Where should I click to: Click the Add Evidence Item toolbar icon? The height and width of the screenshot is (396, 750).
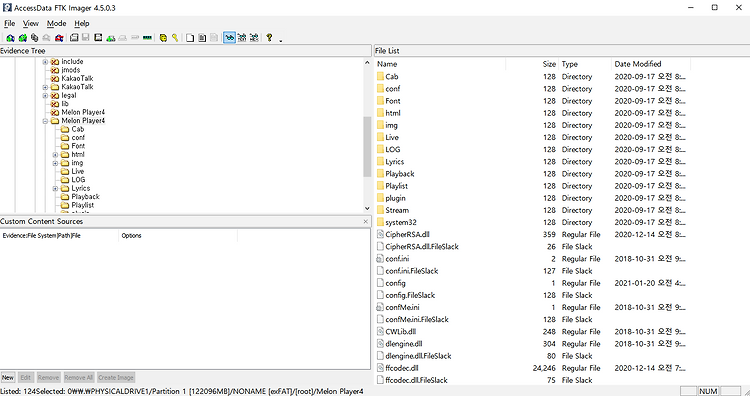10,38
